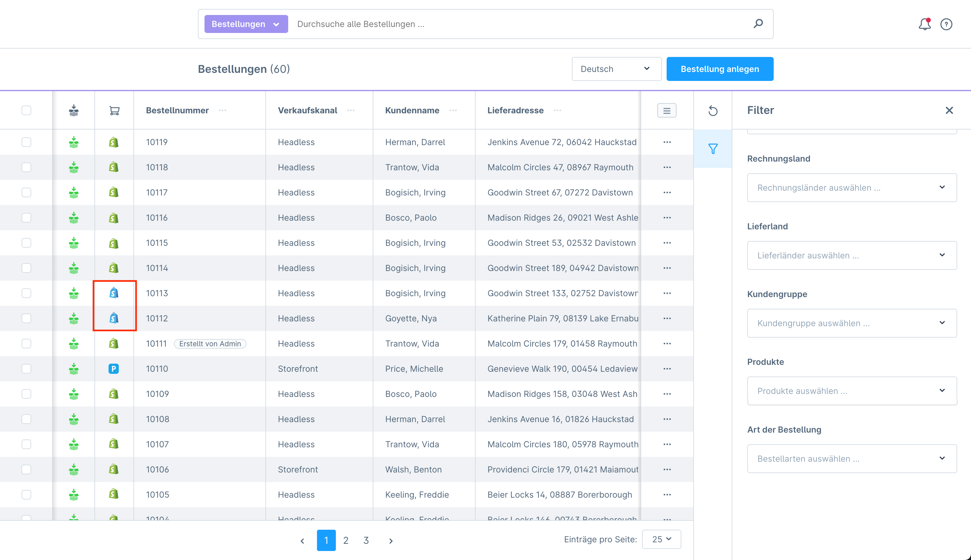This screenshot has width=971, height=560.
Task: Tick the checkbox for order 10111
Action: (x=26, y=344)
